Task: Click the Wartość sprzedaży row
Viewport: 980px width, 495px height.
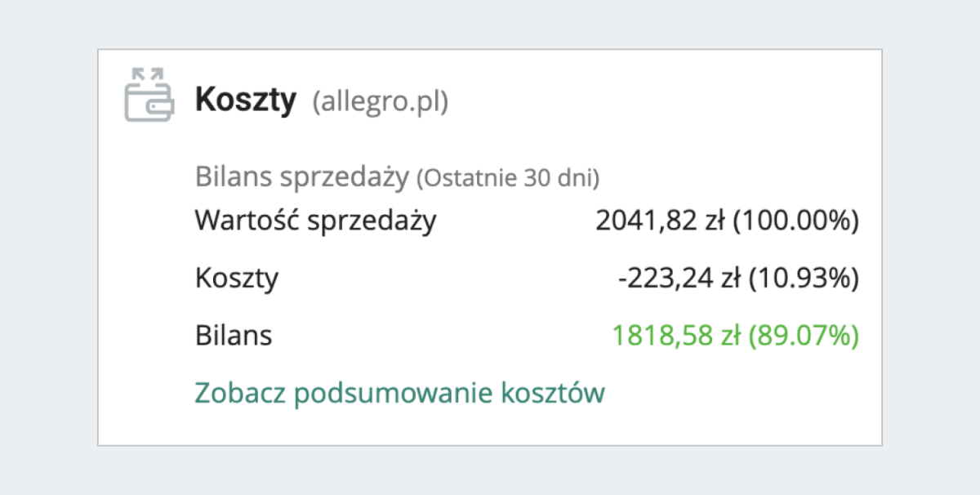Action: coord(315,220)
